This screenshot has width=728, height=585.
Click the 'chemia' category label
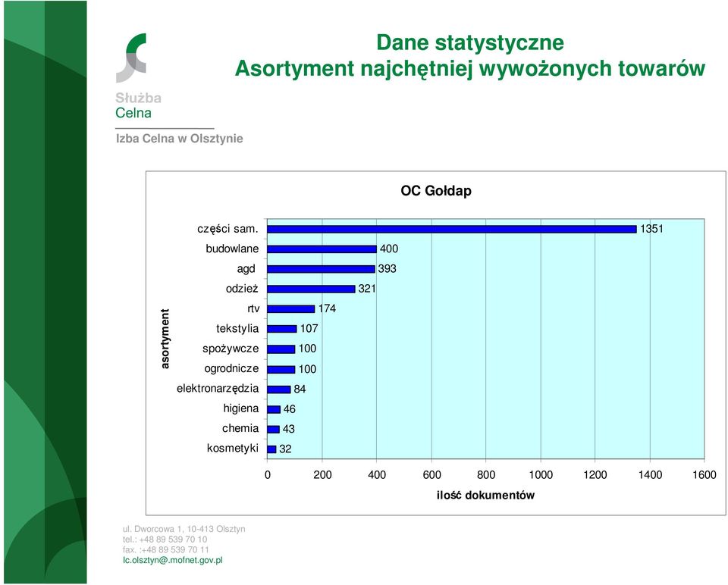[240, 428]
